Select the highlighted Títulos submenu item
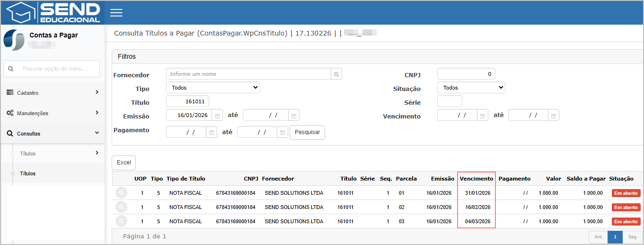 click(28, 173)
